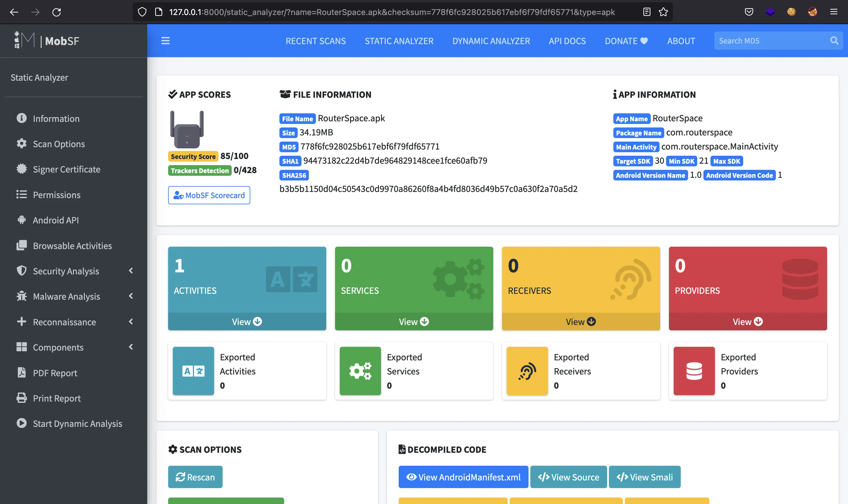The height and width of the screenshot is (504, 848).
Task: Click the Information sidebar icon
Action: click(x=21, y=118)
